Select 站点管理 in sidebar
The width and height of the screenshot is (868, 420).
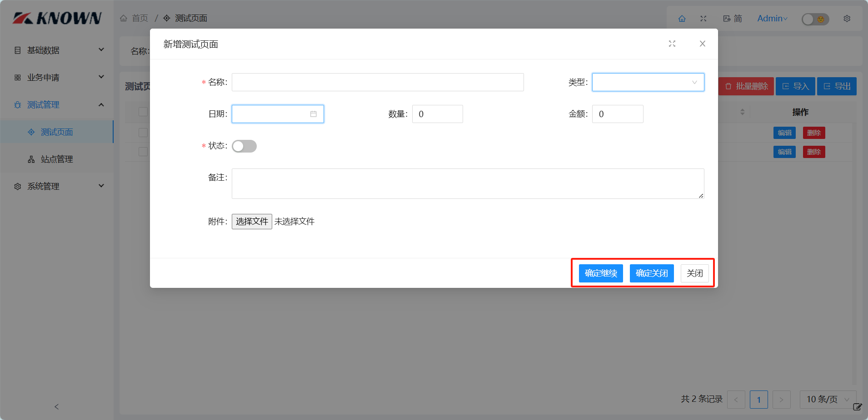coord(57,159)
